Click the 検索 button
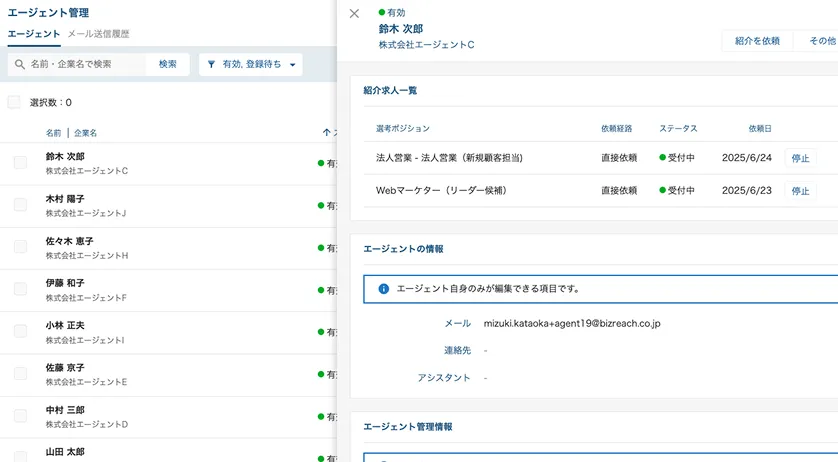The width and height of the screenshot is (838, 462). 167,64
